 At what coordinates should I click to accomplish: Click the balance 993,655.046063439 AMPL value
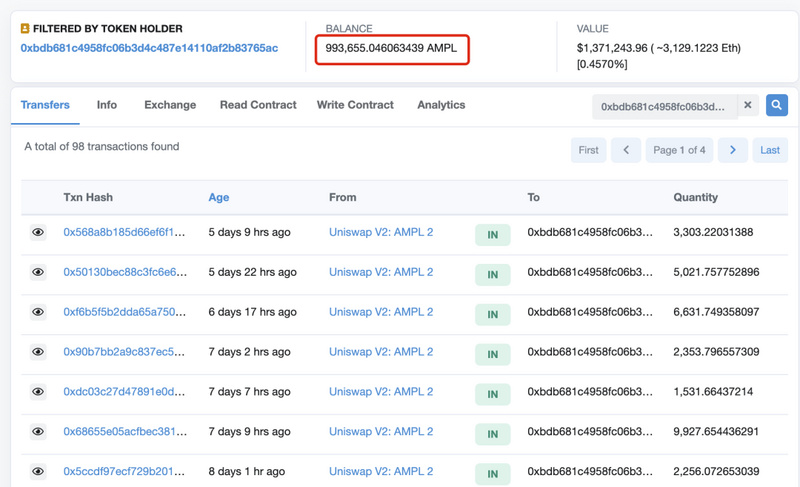tap(391, 48)
